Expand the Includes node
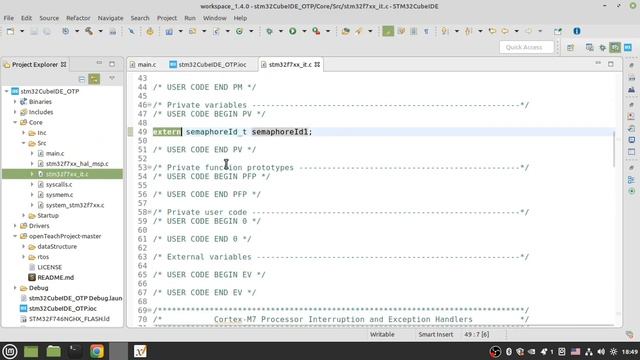 click(15, 112)
